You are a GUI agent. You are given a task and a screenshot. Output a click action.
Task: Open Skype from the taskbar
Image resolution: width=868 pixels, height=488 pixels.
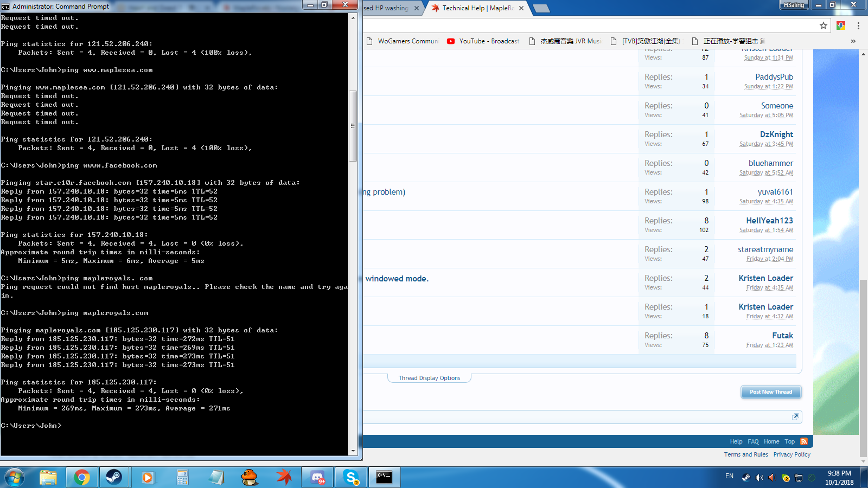point(351,477)
